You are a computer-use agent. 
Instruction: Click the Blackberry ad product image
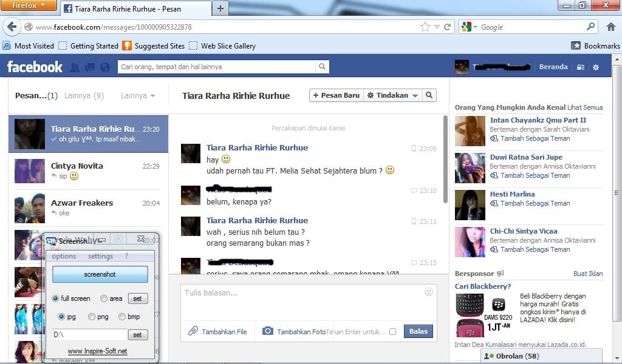click(483, 315)
